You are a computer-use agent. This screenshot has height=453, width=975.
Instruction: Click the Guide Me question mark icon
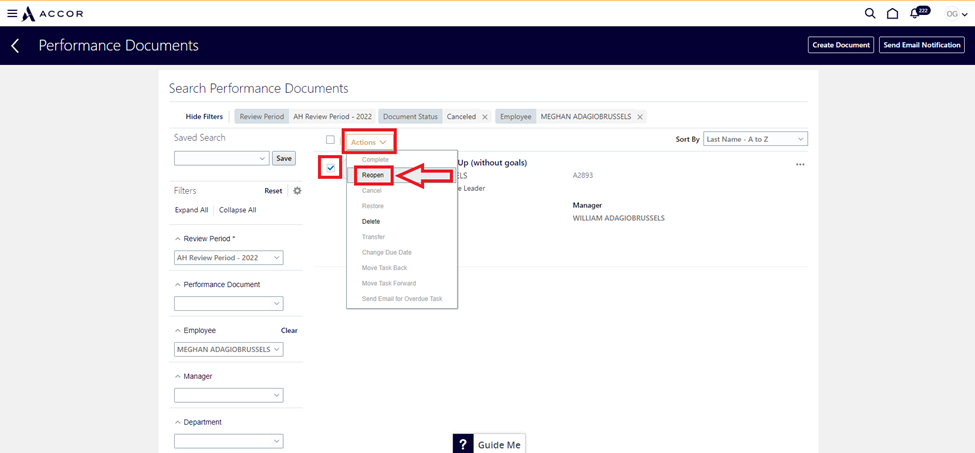(x=463, y=444)
